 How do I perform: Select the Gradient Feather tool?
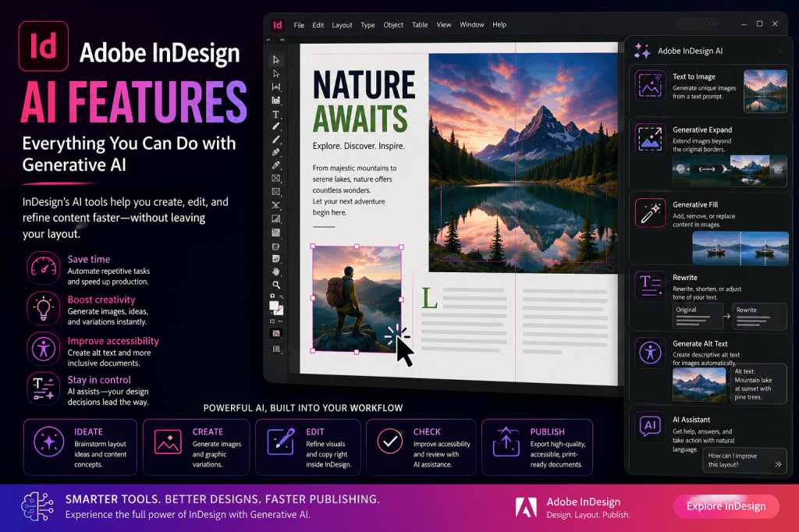click(275, 232)
